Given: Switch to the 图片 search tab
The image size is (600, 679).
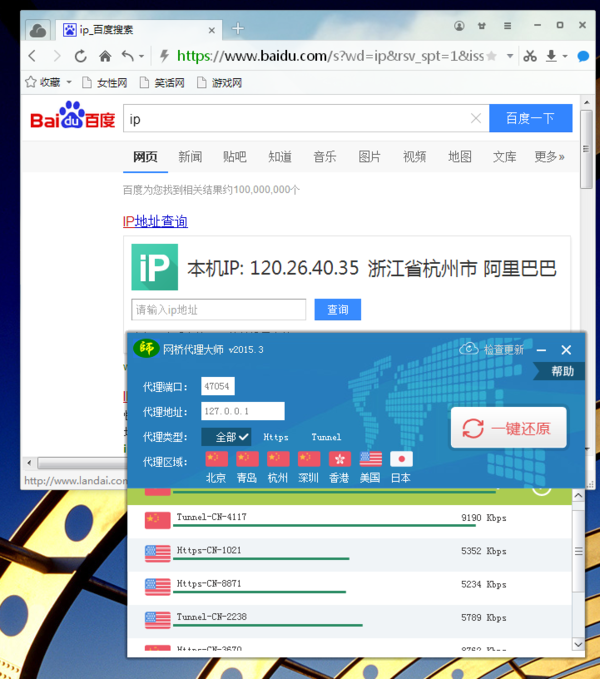Looking at the screenshot, I should [369, 157].
